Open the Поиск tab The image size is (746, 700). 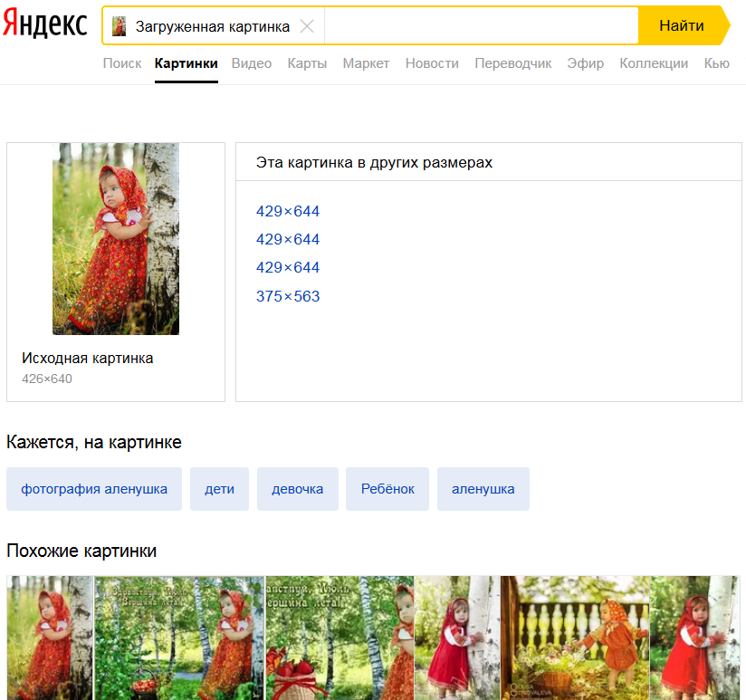(122, 63)
